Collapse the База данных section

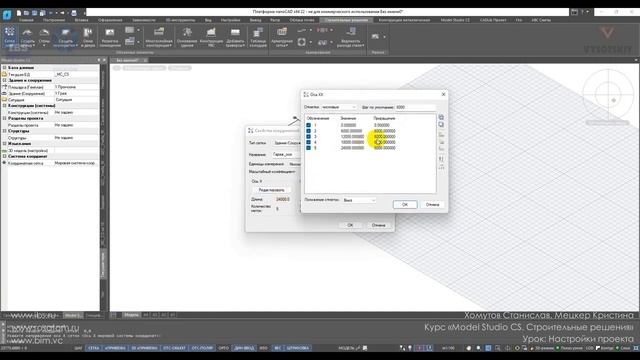pos(4,68)
